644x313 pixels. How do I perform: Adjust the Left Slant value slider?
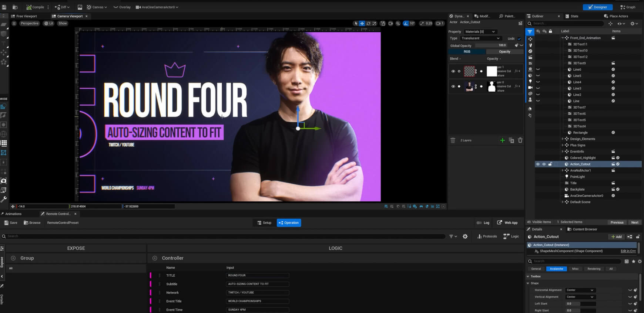[x=580, y=304]
